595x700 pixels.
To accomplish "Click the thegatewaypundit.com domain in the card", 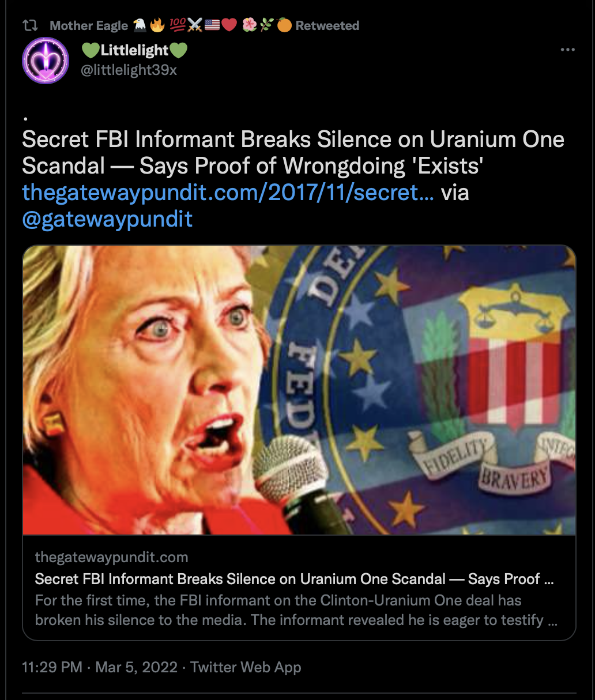I will coord(111,558).
